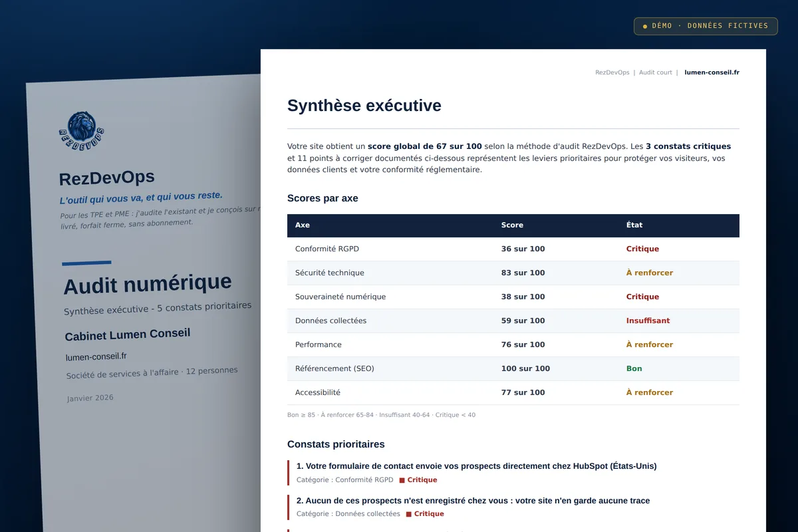Click the red 'Critique' tag under finding 2

point(425,513)
